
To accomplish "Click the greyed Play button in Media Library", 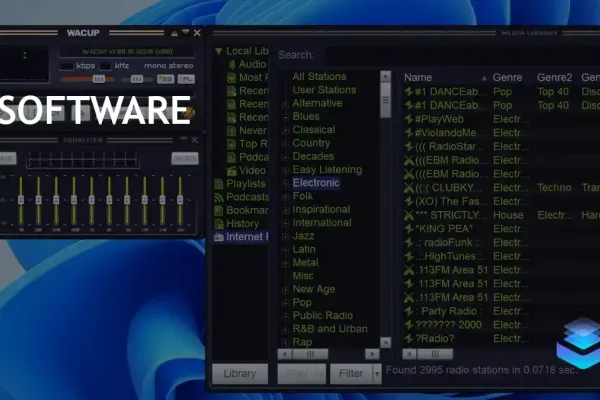I will (x=302, y=374).
